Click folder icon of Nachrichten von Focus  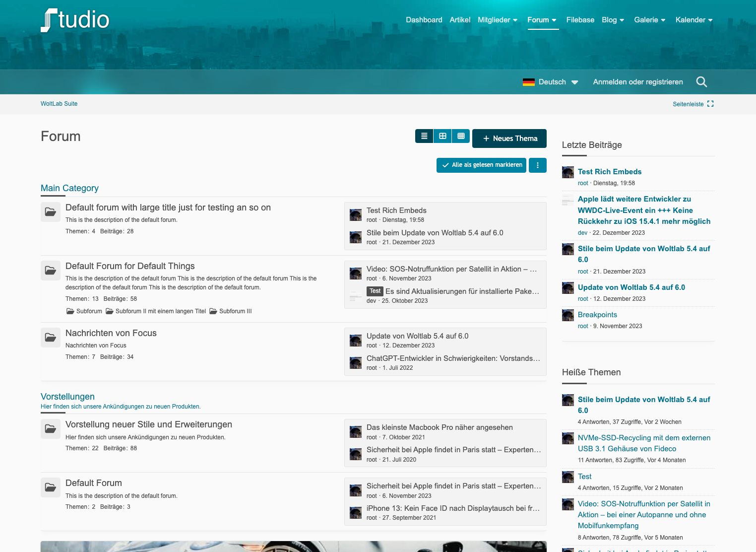51,338
